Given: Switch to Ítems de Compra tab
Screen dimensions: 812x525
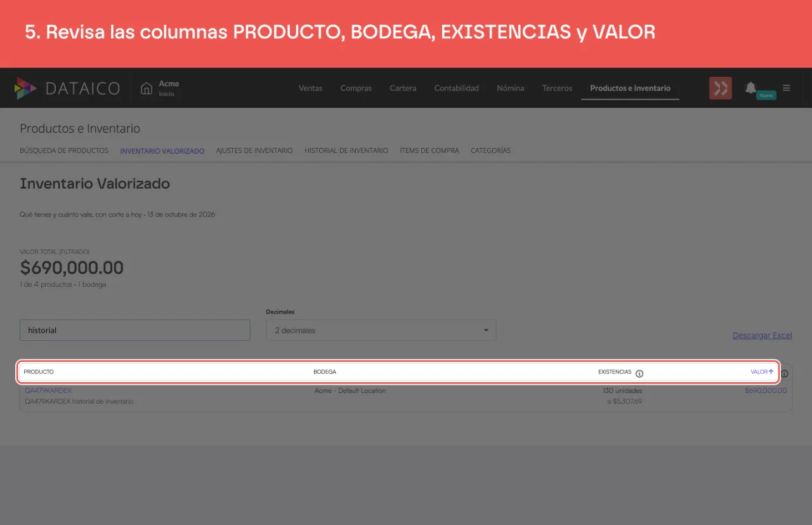Looking at the screenshot, I should click(x=429, y=150).
